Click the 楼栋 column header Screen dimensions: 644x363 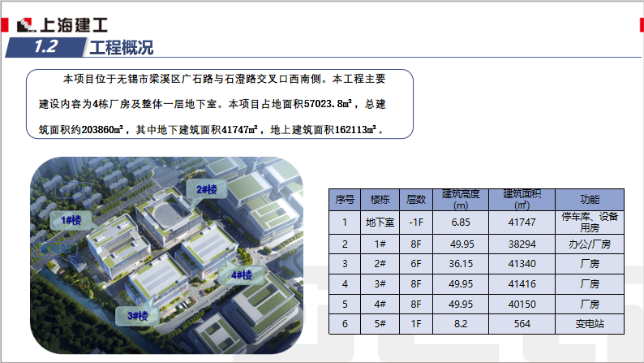pyautogui.click(x=380, y=199)
